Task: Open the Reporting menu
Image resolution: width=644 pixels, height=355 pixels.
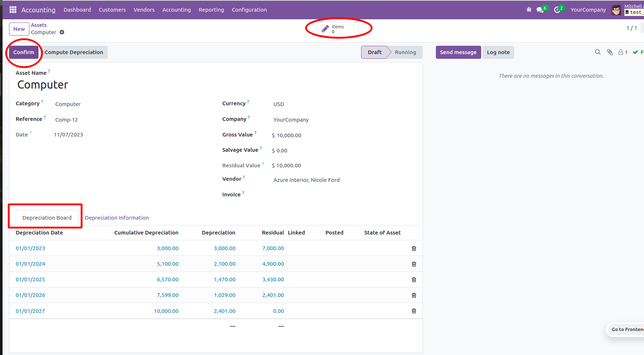Action: [211, 10]
